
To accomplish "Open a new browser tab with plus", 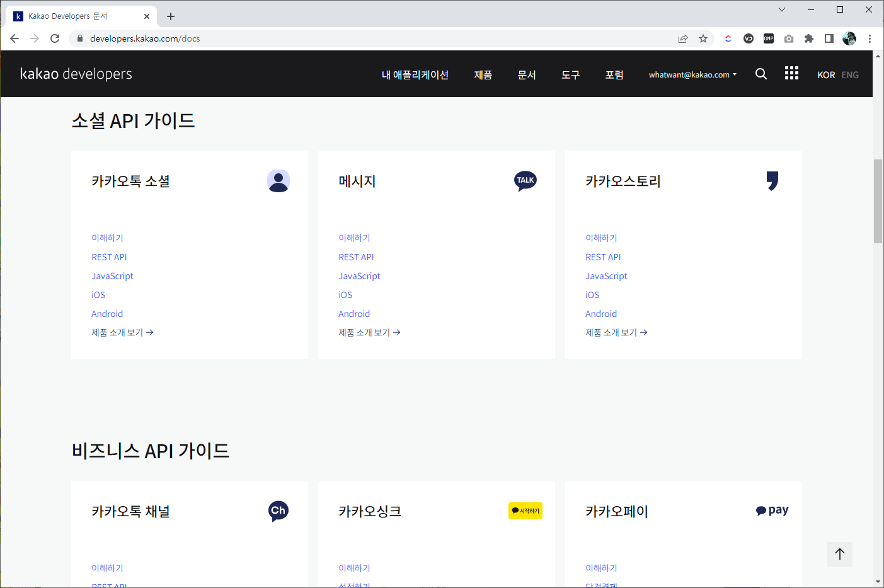I will pos(171,16).
